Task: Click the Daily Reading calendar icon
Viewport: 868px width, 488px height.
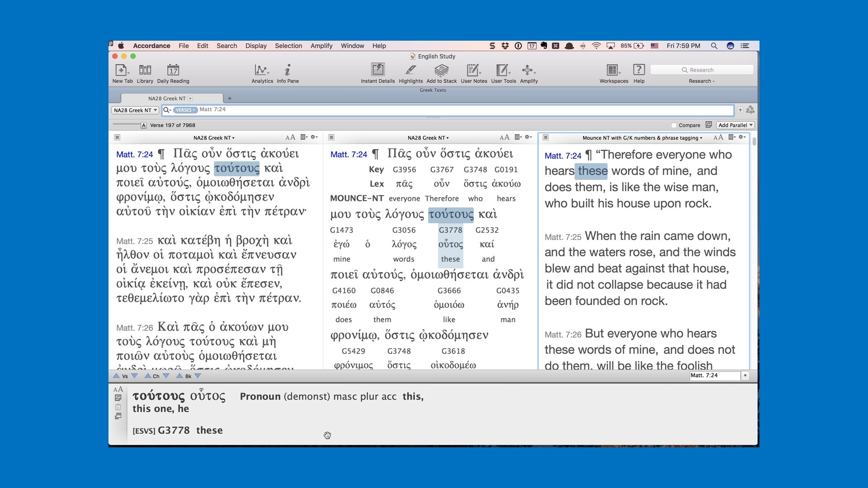Action: point(173,70)
